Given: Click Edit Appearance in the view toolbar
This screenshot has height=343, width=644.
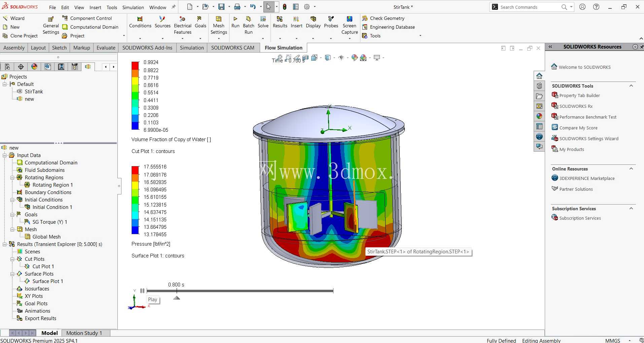Looking at the screenshot, I should [354, 58].
